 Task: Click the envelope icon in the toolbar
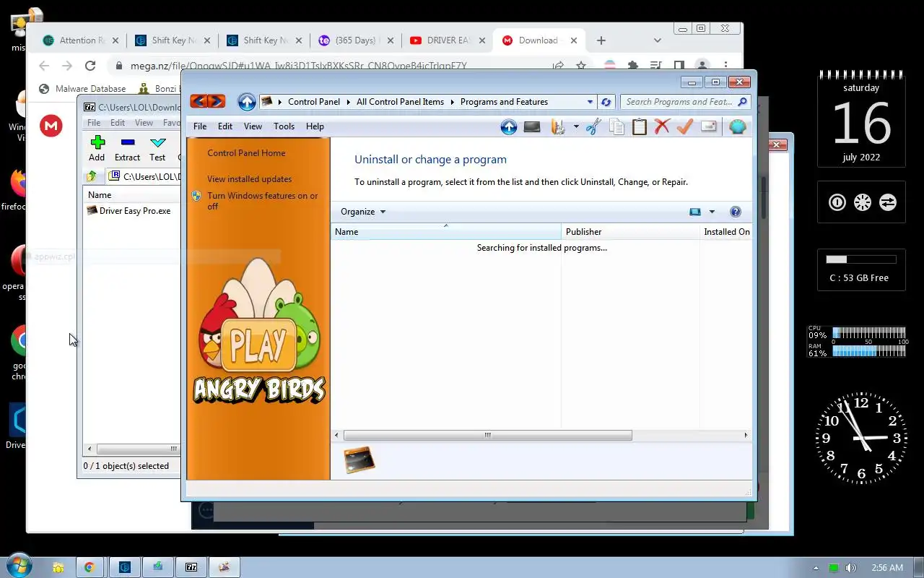pos(709,126)
